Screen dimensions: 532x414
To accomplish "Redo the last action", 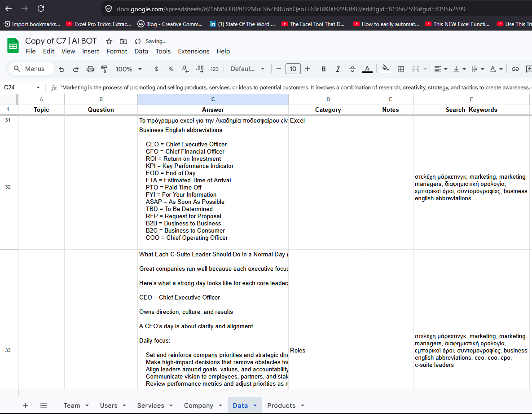I will tap(76, 69).
